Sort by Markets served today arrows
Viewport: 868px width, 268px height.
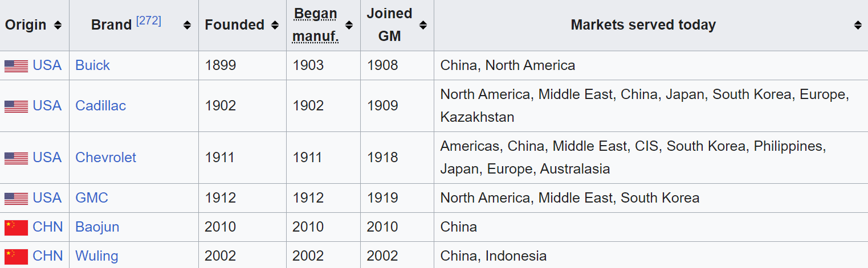coord(858,25)
